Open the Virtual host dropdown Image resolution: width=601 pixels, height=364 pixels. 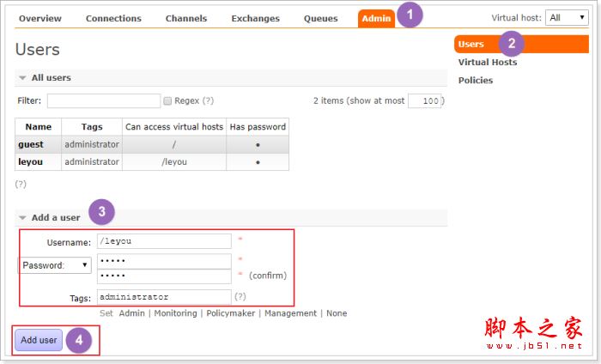pos(567,17)
